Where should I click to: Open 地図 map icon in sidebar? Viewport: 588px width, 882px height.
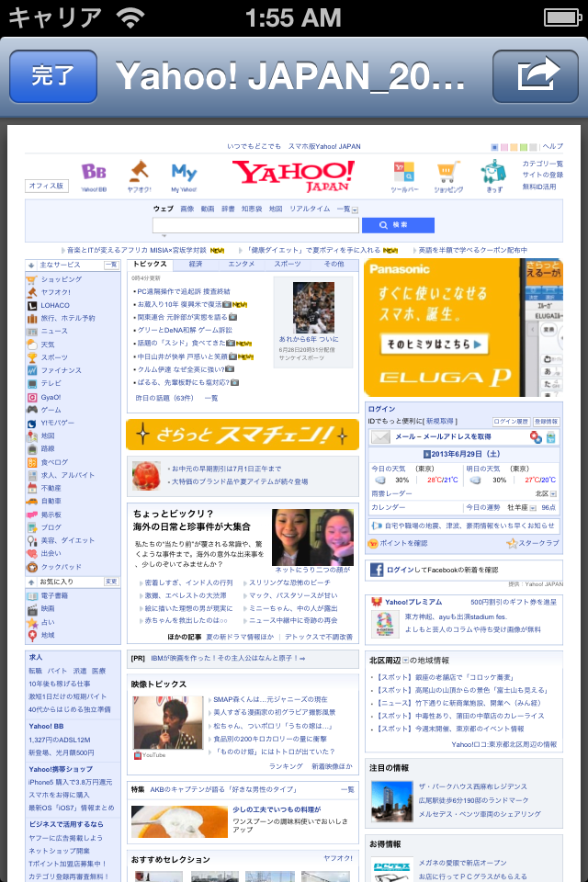point(33,435)
